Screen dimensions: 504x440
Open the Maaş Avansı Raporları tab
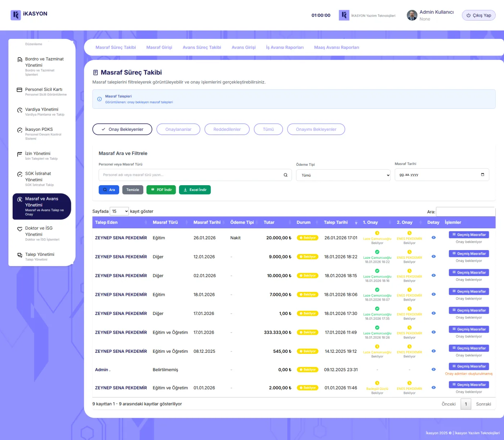point(336,48)
